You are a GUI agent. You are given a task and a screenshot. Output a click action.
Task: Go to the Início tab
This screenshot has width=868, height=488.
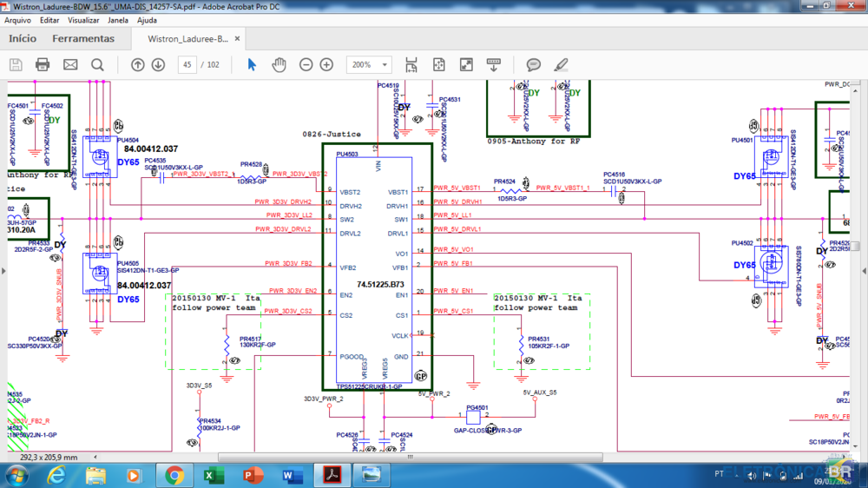(x=23, y=39)
